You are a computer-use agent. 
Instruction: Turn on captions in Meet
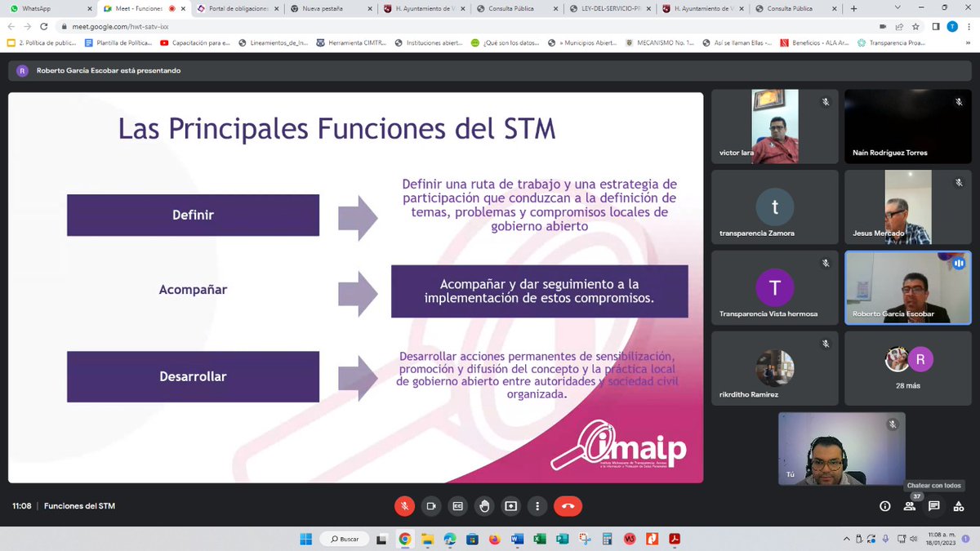pyautogui.click(x=458, y=506)
